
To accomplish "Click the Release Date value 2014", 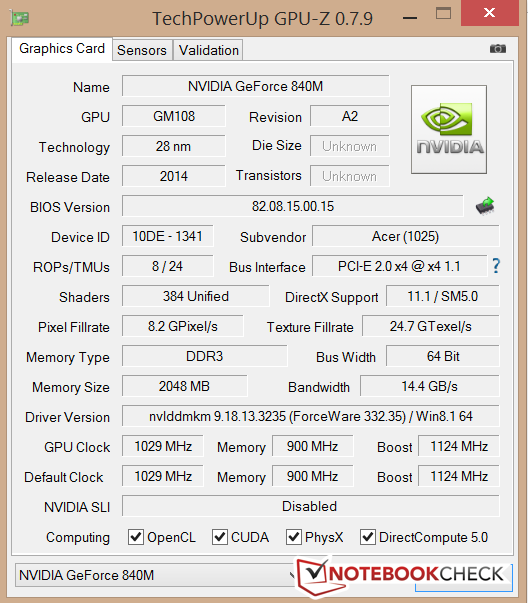I will [x=174, y=176].
